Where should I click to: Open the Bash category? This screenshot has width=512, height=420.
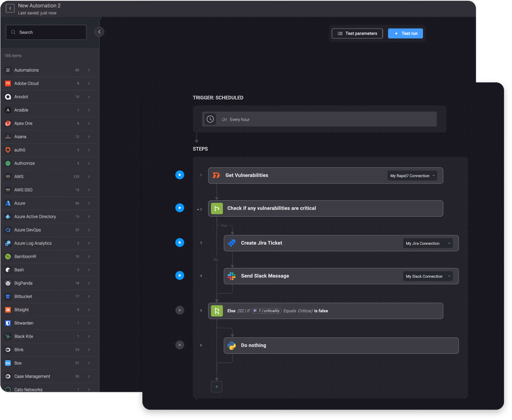[49, 270]
